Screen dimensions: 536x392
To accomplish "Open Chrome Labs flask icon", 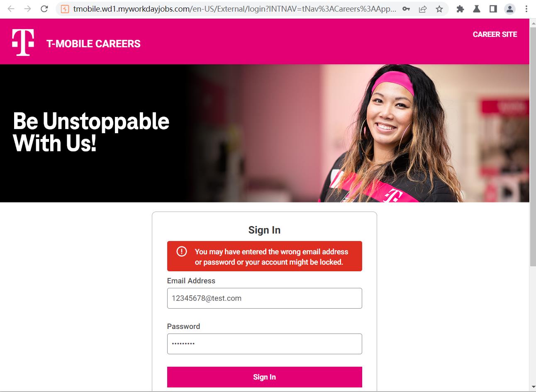I will 477,9.
